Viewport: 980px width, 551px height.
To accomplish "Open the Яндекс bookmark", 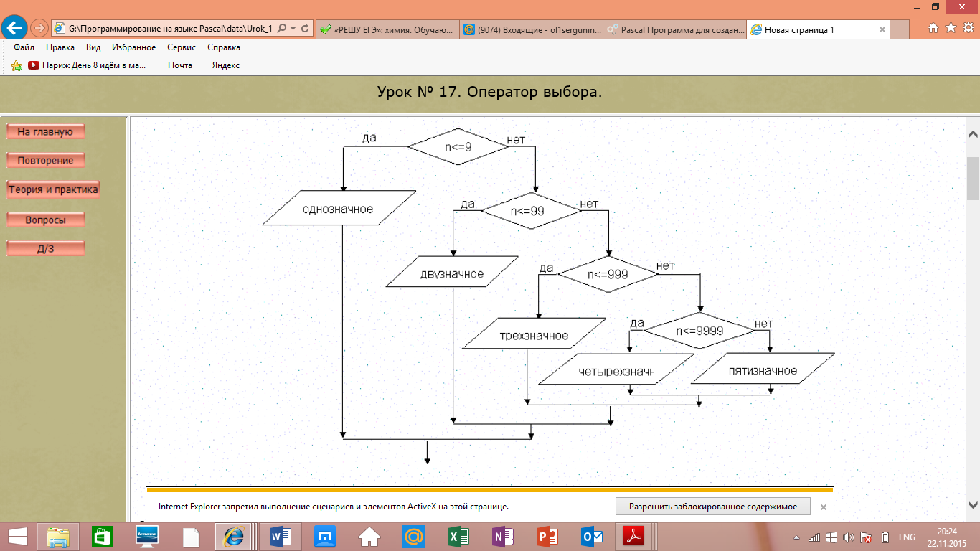I will [225, 65].
